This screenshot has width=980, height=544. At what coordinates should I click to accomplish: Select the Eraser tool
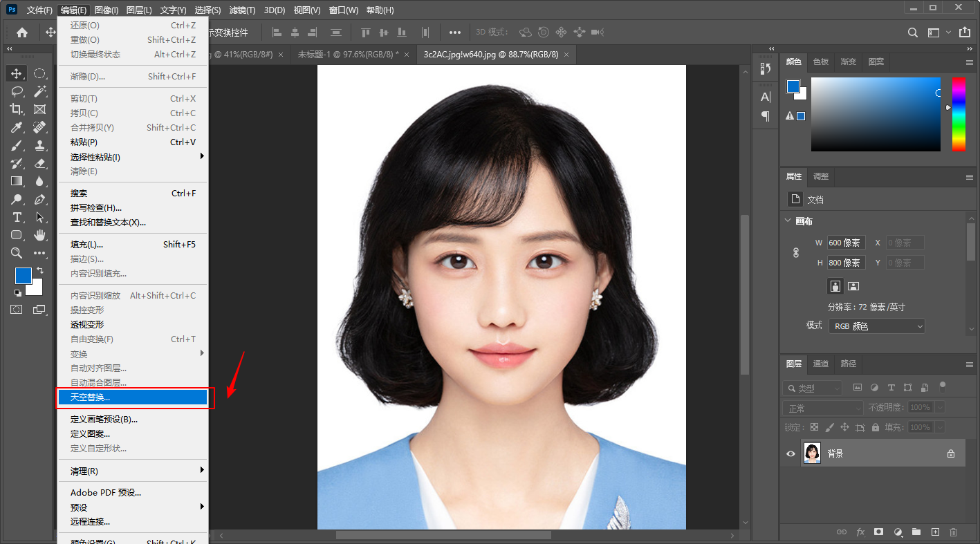point(40,163)
